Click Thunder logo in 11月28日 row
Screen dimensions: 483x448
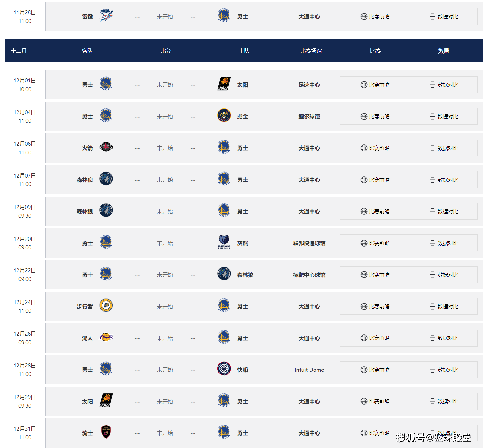(x=106, y=15)
